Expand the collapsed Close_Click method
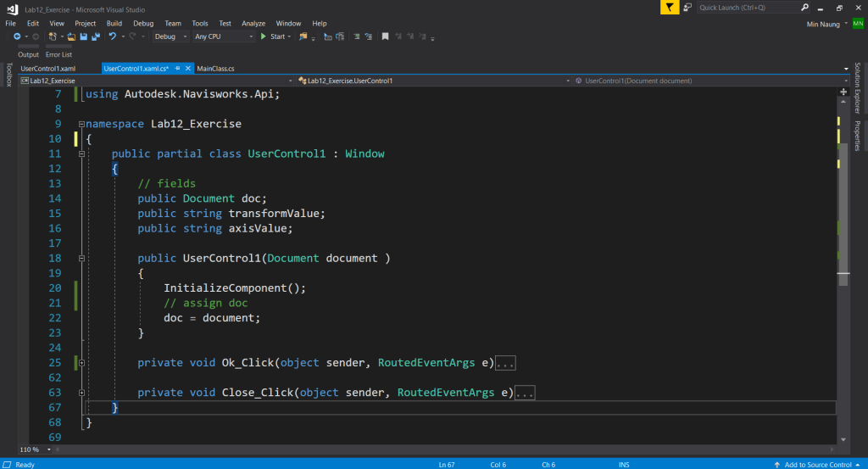This screenshot has width=868, height=469. tap(81, 393)
